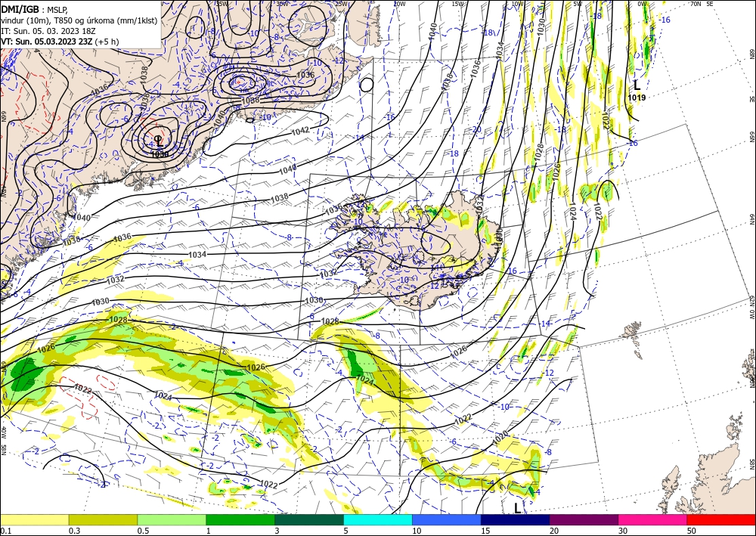Select the green 1–3 mm legend swatch
Image resolution: width=756 pixels, height=536 pixels.
click(x=240, y=519)
